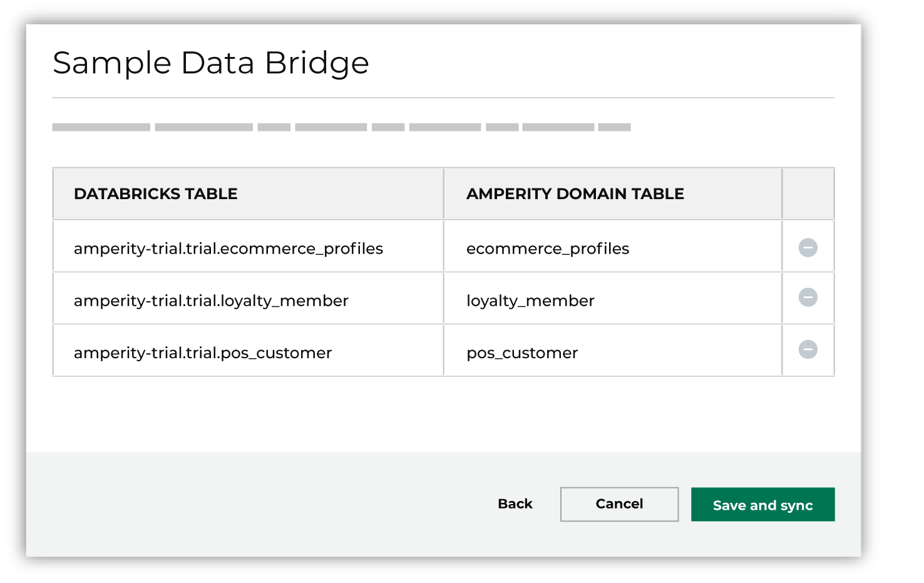Select the pos_customer domain table cell
The height and width of the screenshot is (583, 924).
[x=522, y=353]
